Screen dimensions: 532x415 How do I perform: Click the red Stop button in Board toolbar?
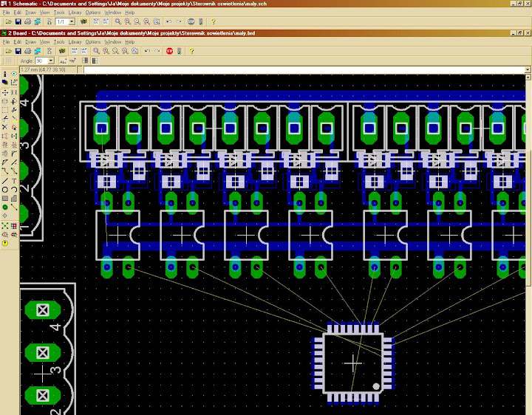click(169, 51)
